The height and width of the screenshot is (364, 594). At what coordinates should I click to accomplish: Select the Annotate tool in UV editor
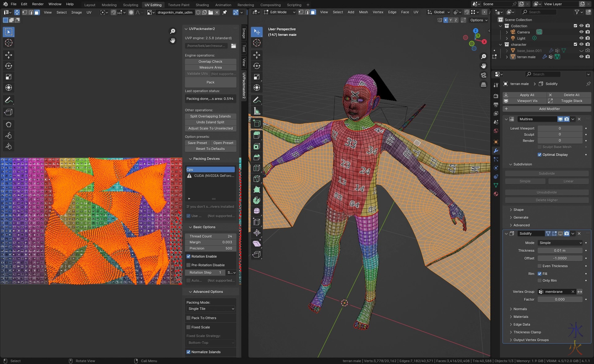coord(9,100)
